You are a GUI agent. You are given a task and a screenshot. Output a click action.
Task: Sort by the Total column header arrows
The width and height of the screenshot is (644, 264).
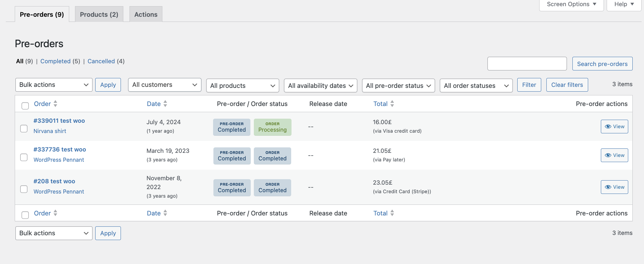coord(392,104)
